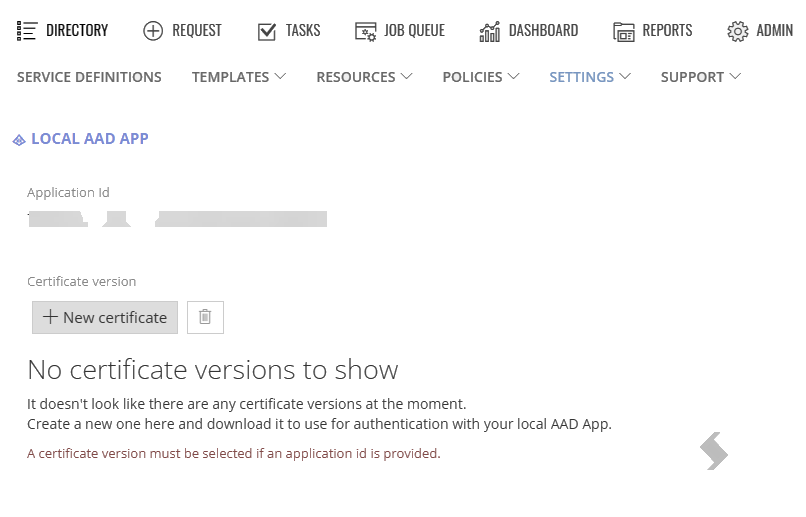Expand the TEMPLATES dropdown
Image resolution: width=806 pixels, height=517 pixels.
tap(239, 77)
